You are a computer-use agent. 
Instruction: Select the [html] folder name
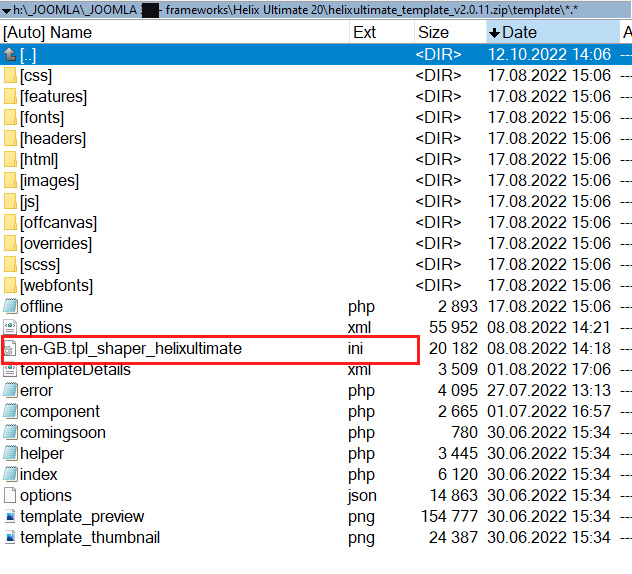(x=39, y=160)
